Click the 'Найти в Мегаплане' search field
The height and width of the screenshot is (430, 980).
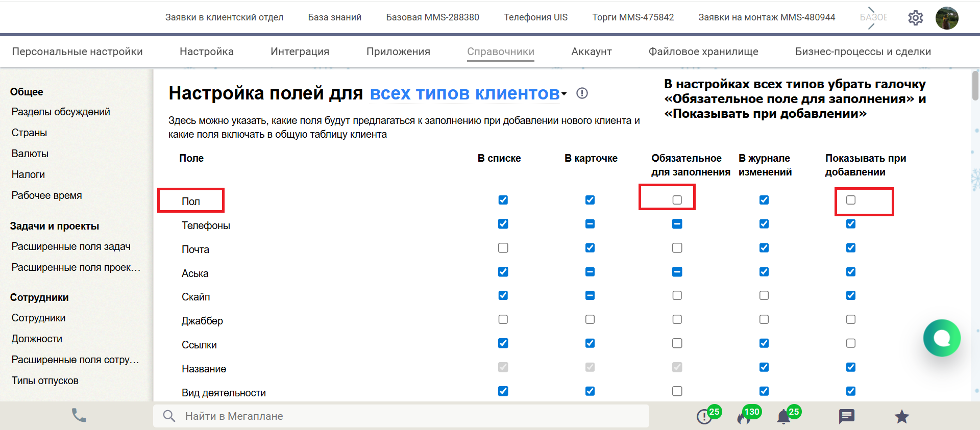[408, 416]
